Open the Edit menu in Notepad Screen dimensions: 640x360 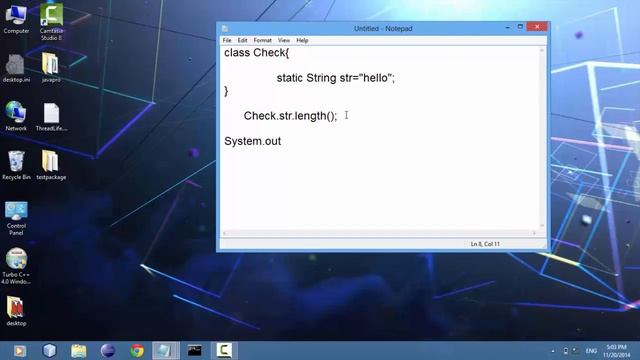(x=242, y=40)
